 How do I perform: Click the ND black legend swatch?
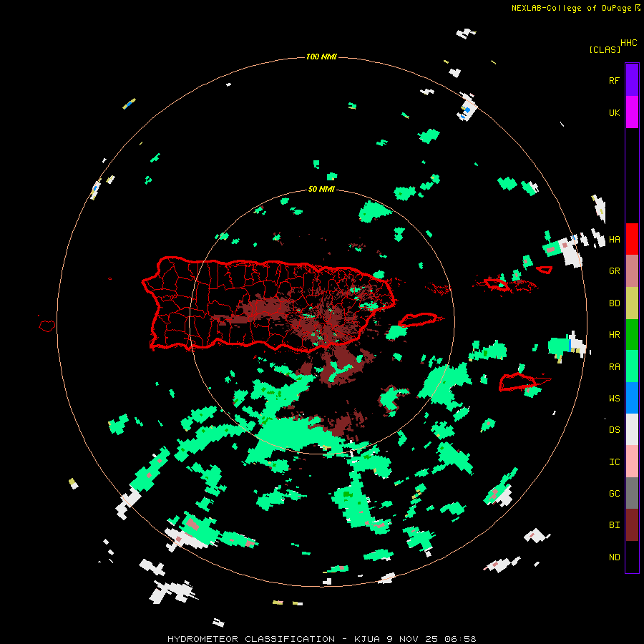pos(632,557)
